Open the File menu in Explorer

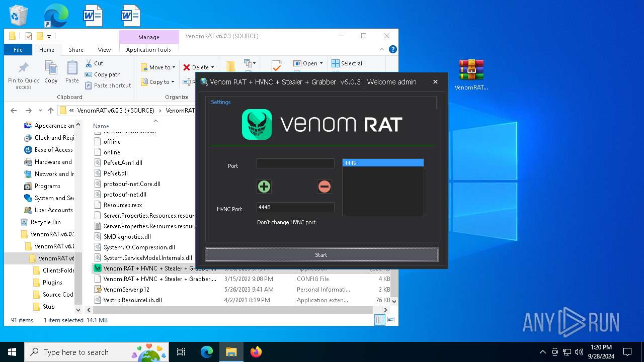[x=18, y=50]
